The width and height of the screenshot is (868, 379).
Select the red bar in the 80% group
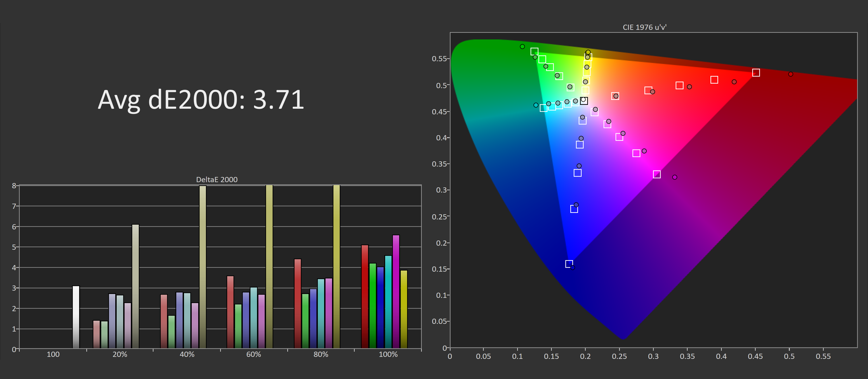pos(297,303)
